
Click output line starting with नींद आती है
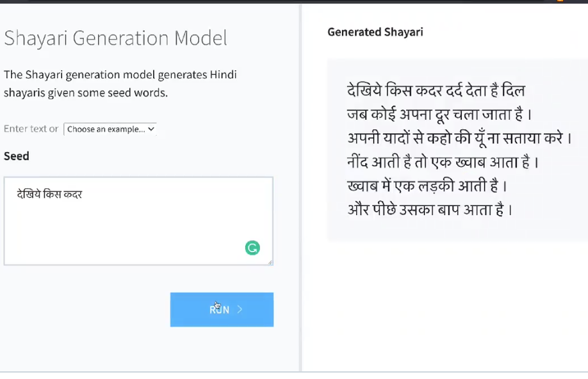coord(443,163)
